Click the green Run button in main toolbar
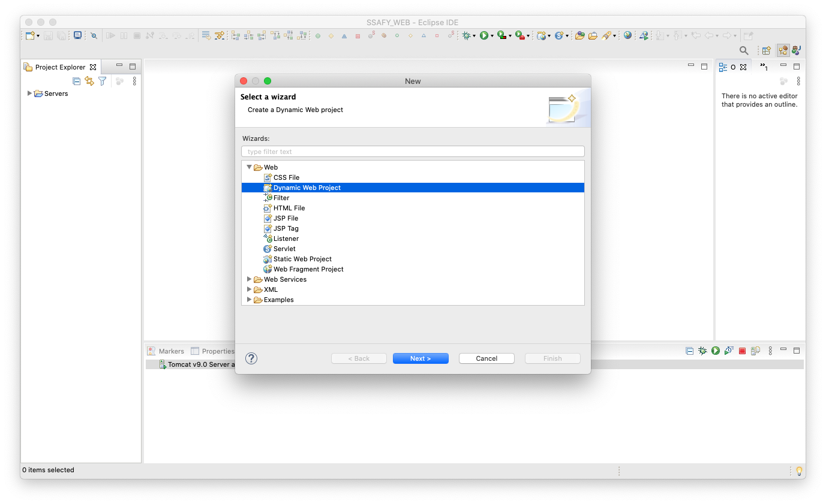826x504 pixels. pos(483,35)
